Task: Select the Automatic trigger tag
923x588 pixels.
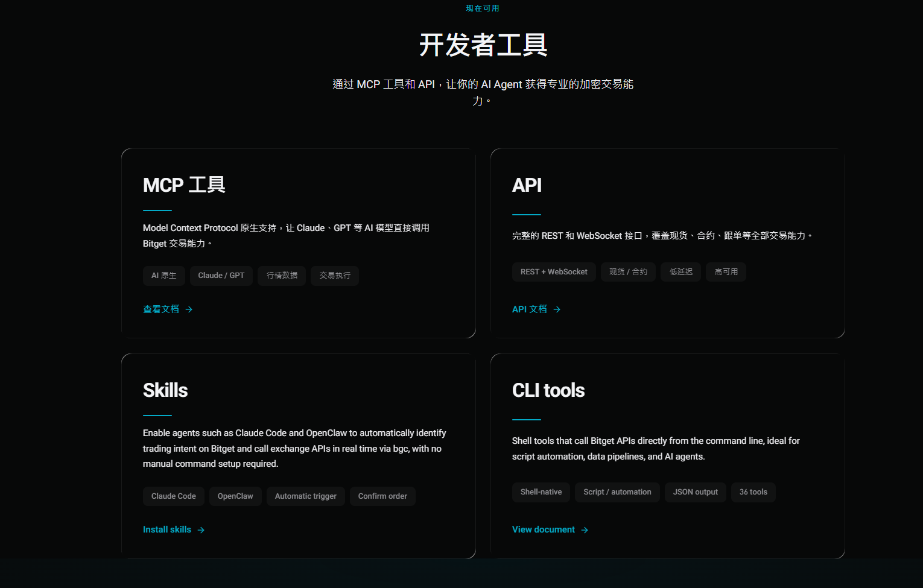Action: pyautogui.click(x=305, y=496)
